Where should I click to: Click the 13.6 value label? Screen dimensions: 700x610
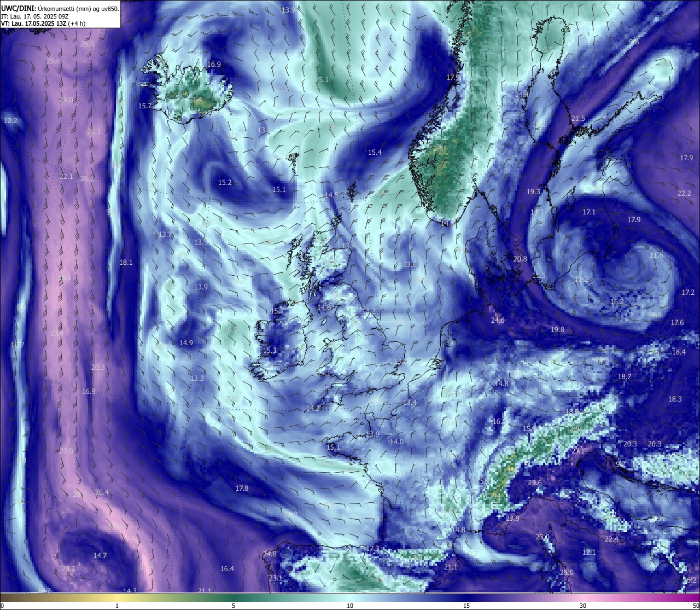(410, 264)
